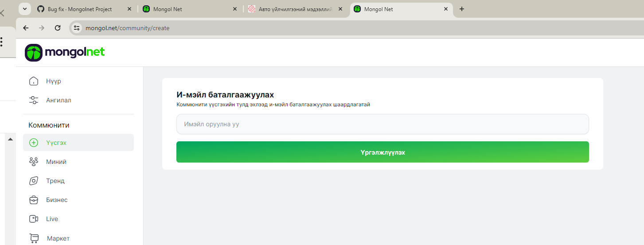Go back using browser back arrow

coord(26,28)
